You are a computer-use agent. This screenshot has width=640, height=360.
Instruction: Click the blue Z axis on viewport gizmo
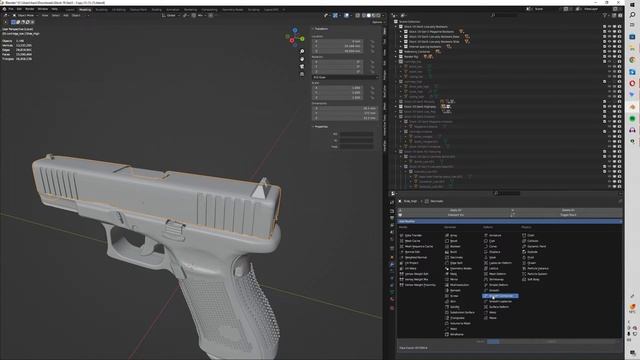pyautogui.click(x=295, y=31)
